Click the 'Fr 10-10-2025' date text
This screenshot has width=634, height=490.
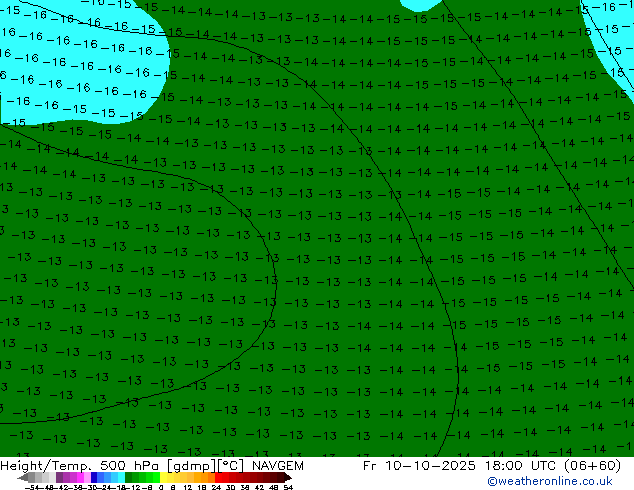pyautogui.click(x=419, y=466)
